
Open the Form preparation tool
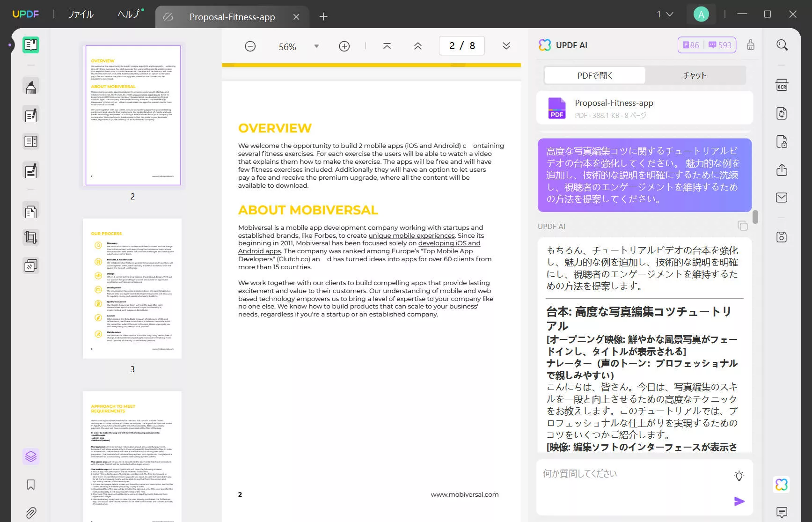click(x=31, y=141)
